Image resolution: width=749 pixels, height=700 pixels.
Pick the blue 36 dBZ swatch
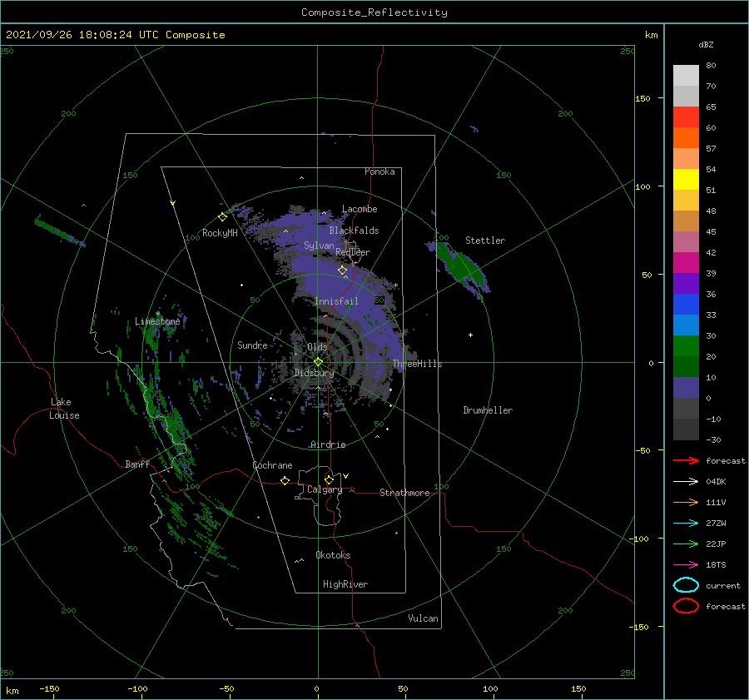(x=686, y=304)
